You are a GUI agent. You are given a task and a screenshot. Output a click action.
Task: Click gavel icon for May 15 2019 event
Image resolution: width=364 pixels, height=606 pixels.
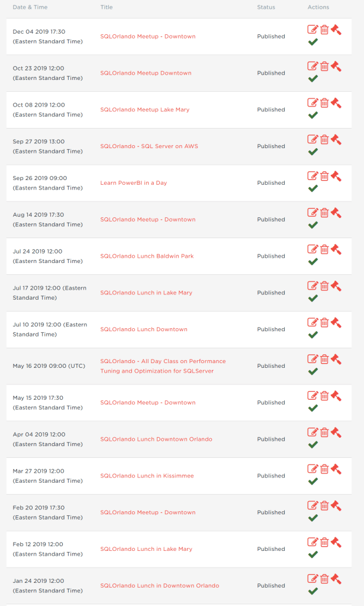coord(336,395)
